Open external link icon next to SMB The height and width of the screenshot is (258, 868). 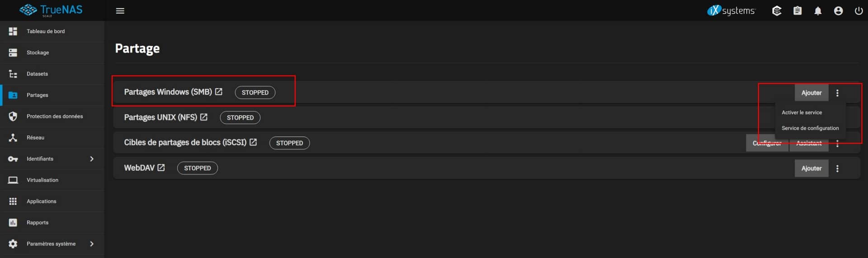[x=219, y=92]
